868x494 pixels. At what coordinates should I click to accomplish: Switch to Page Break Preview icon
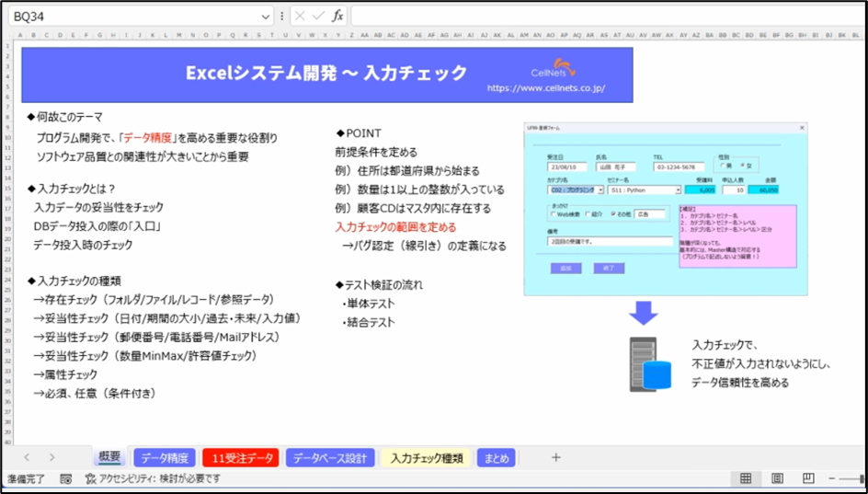pos(807,478)
